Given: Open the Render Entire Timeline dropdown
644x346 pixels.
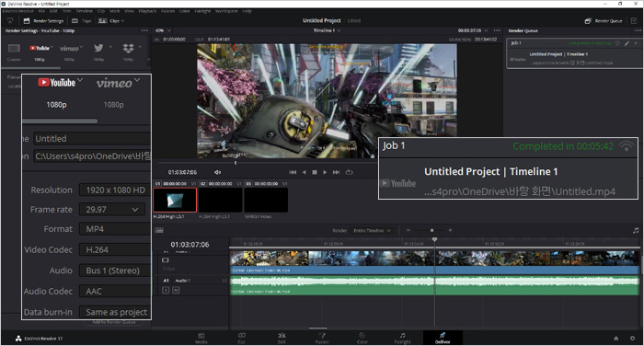Looking at the screenshot, I should point(372,231).
